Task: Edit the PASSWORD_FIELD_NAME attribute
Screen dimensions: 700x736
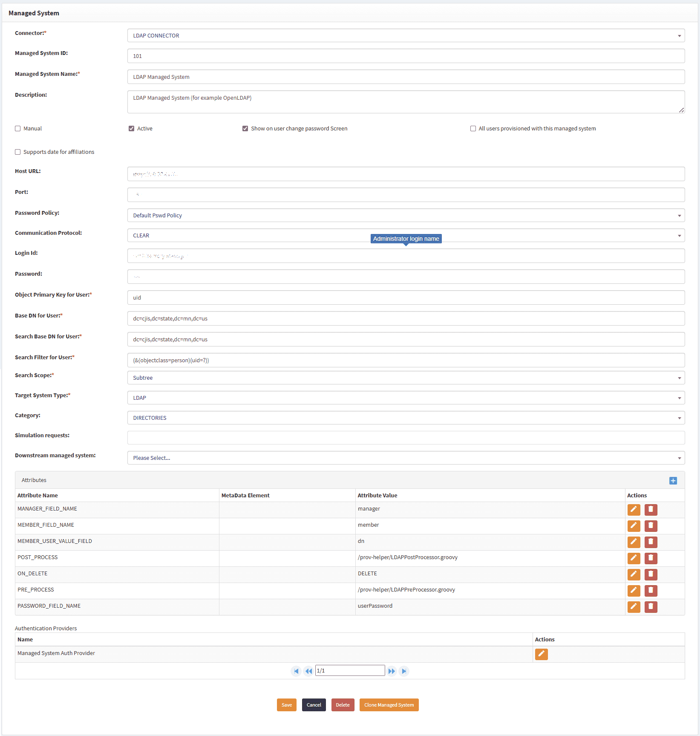Action: tap(634, 607)
